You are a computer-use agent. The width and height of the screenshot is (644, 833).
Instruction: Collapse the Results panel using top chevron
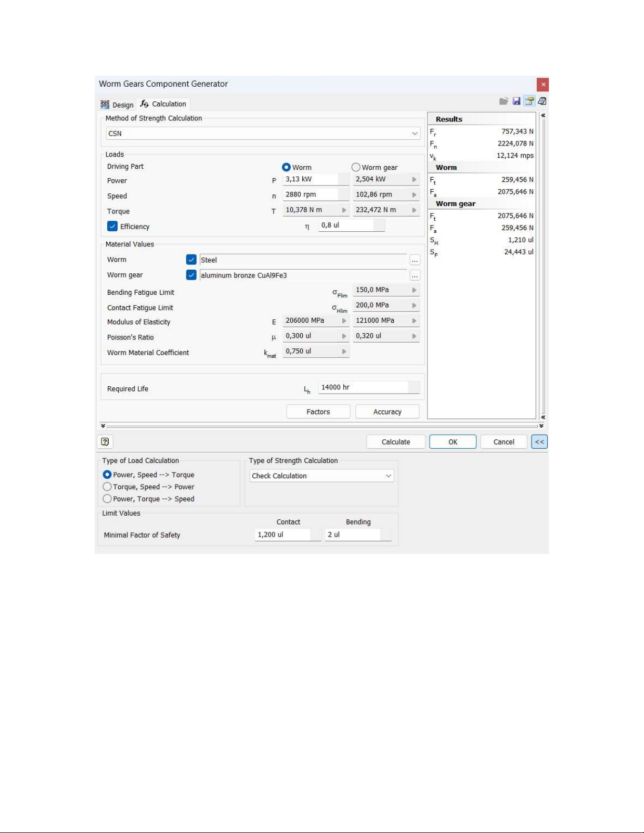tap(543, 116)
